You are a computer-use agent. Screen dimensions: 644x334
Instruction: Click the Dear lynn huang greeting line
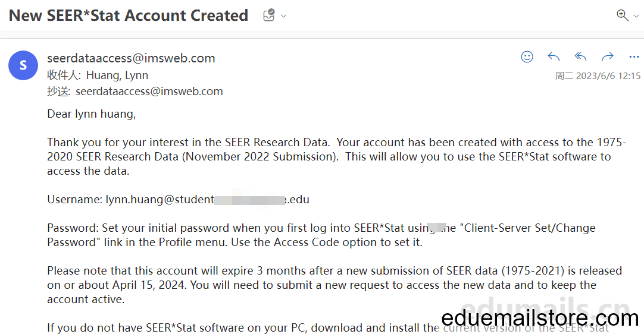tap(92, 114)
